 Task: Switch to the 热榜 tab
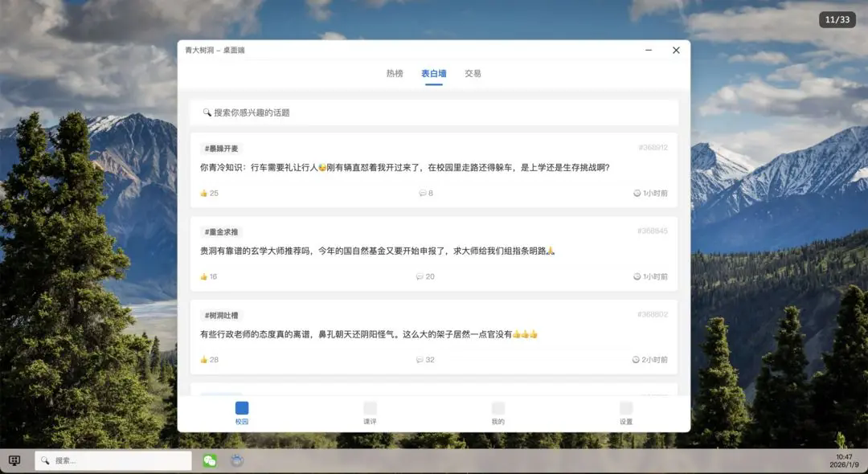coord(394,73)
